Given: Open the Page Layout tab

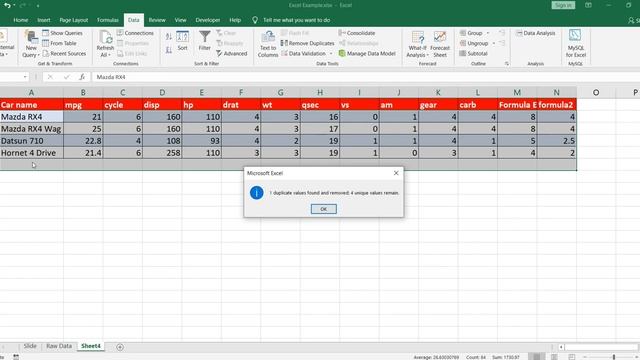Looking at the screenshot, I should 73,20.
